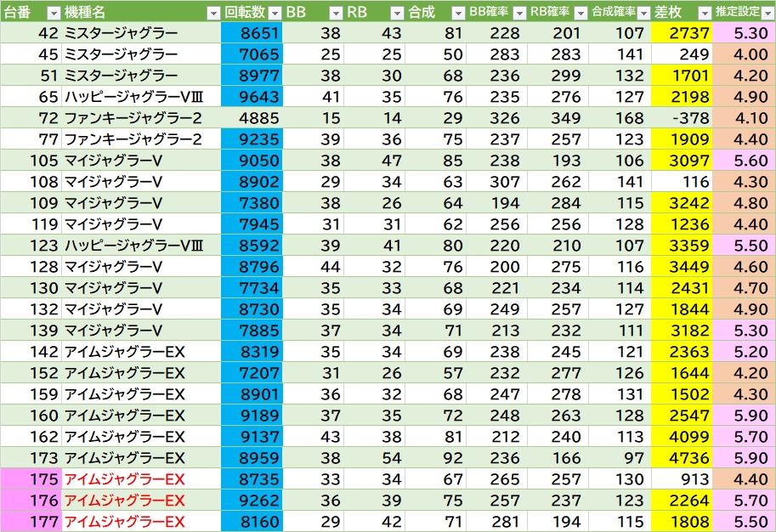Select pink-highlighted machine number 177
Screen dimensions: 776x532
pos(31,522)
